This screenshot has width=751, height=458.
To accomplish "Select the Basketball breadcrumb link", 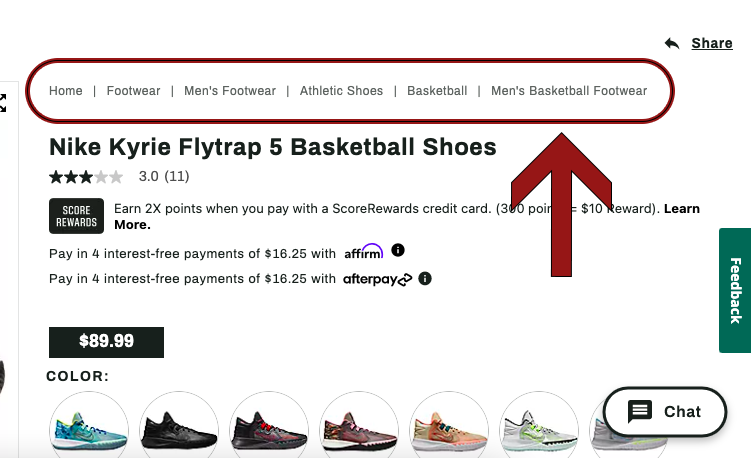I will point(437,91).
